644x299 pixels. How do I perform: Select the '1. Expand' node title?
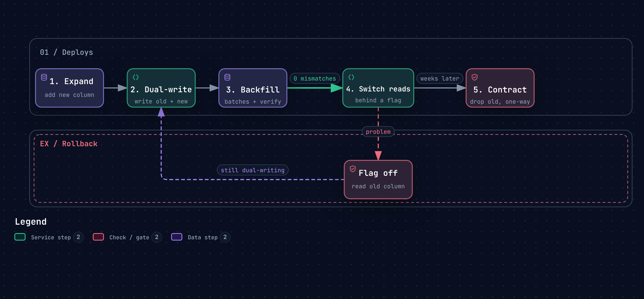(x=71, y=81)
